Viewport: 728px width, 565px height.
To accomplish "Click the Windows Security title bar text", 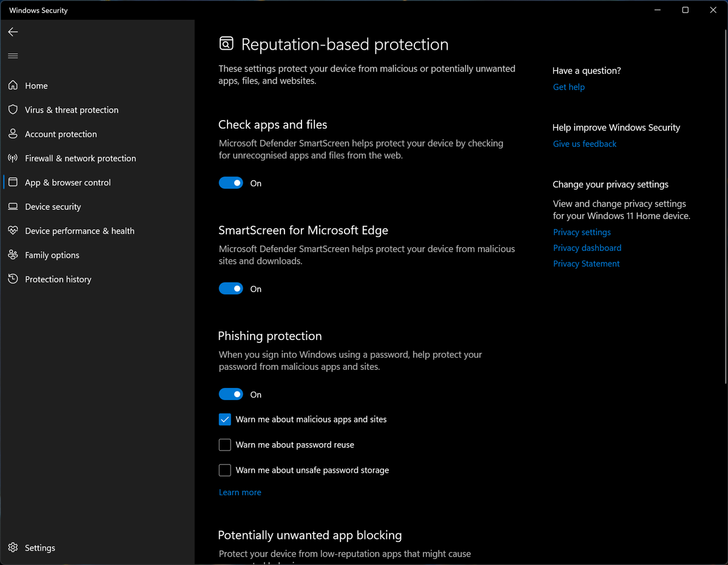I will (x=38, y=10).
